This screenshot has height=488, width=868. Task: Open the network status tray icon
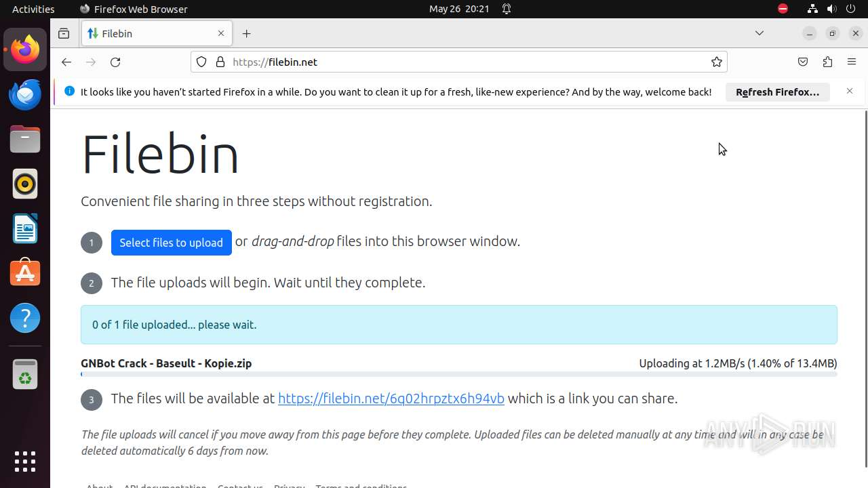point(812,9)
